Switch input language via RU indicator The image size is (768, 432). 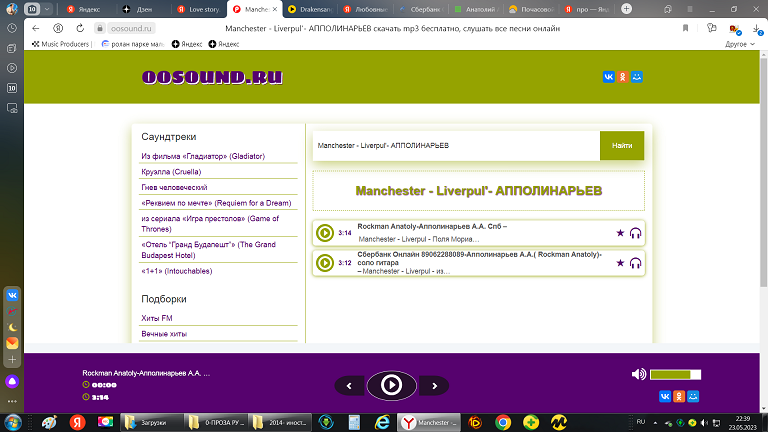pos(641,422)
